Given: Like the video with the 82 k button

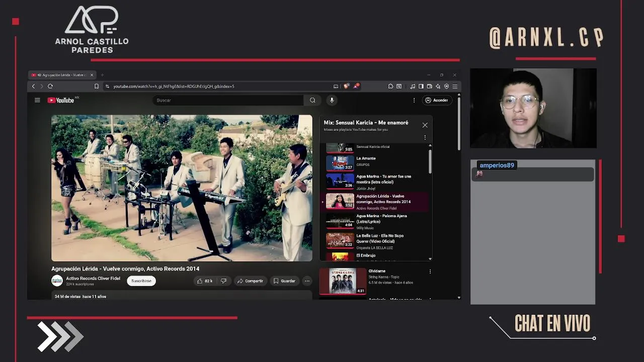Looking at the screenshot, I should 205,281.
